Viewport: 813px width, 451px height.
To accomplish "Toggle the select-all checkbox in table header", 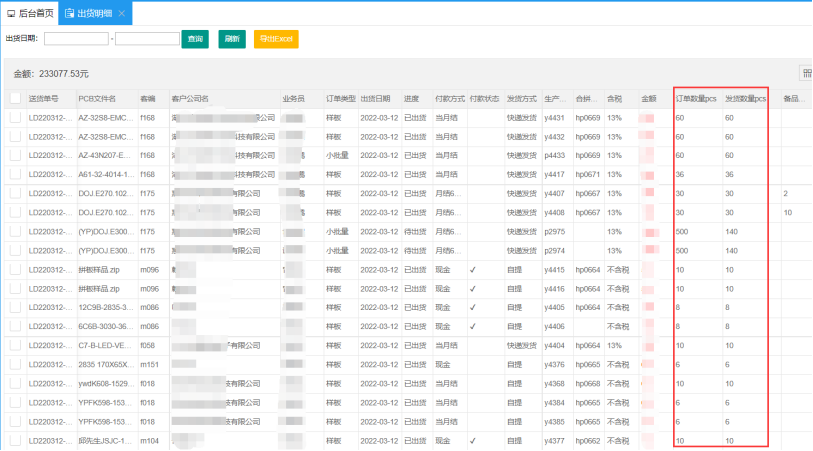I will (x=15, y=99).
